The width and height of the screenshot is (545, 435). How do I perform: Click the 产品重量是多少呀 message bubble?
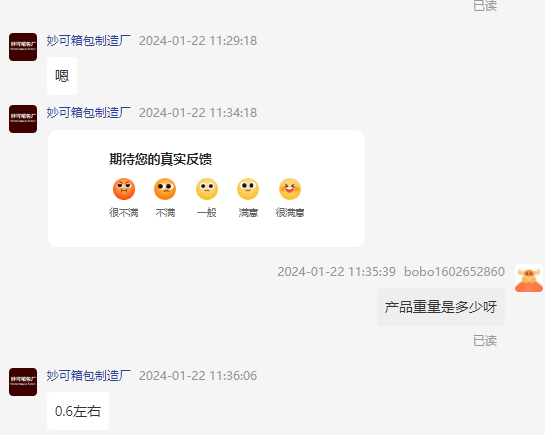pyautogui.click(x=441, y=307)
